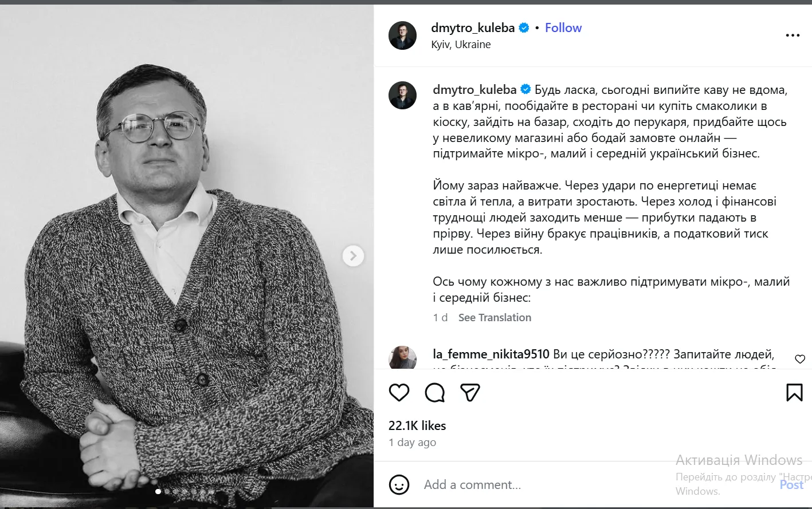Open the Kyiv, Ukraine location link

click(x=461, y=45)
